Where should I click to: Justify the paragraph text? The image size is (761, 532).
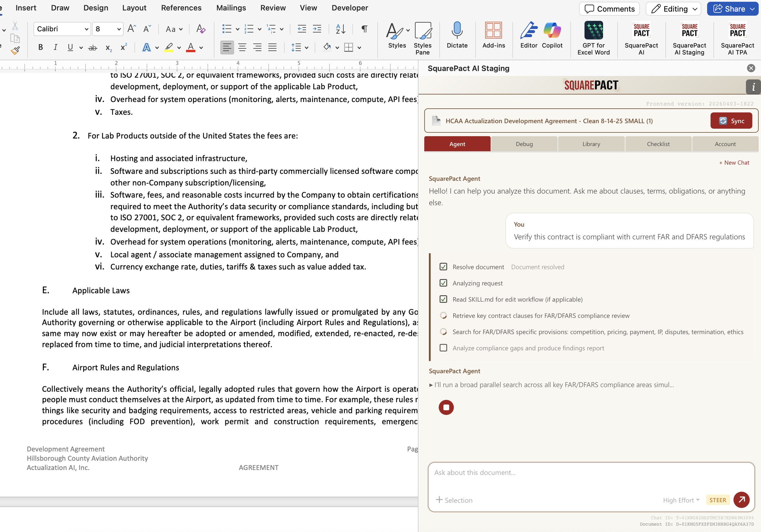tap(272, 47)
